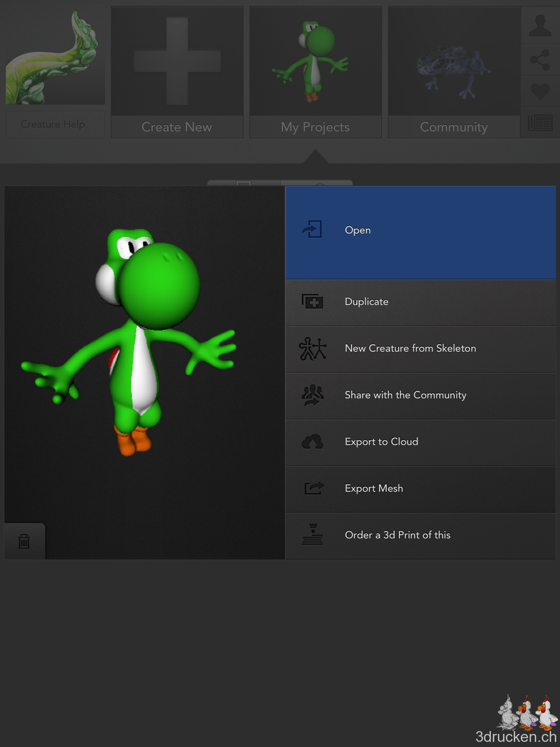
Task: Click the Share with the Community icon
Action: [x=312, y=395]
